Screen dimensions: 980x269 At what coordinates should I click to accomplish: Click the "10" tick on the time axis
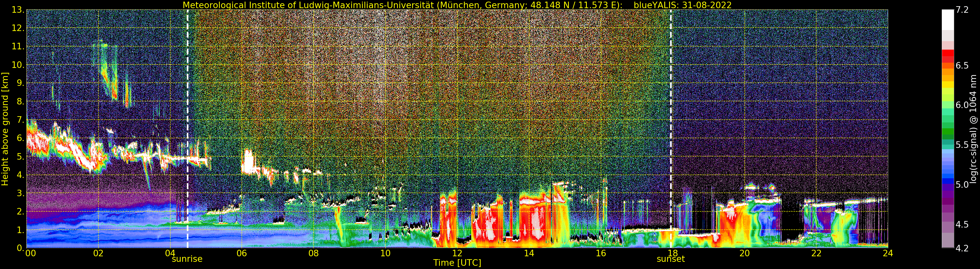pos(385,254)
